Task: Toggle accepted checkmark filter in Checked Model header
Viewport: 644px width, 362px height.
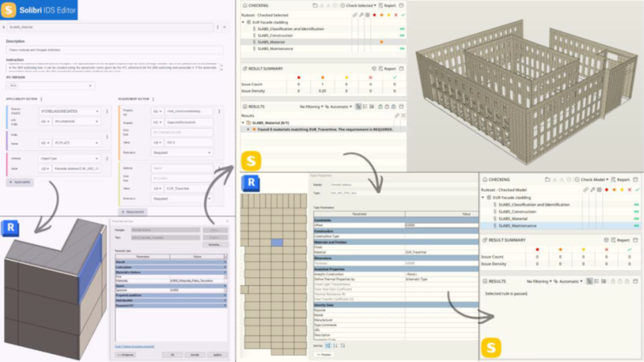Action: [x=637, y=190]
